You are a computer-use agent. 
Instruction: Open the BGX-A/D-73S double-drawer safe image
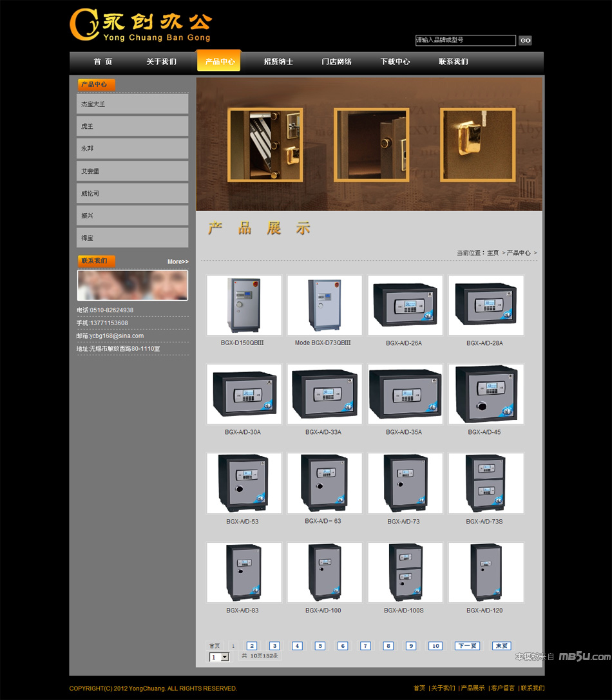(485, 483)
